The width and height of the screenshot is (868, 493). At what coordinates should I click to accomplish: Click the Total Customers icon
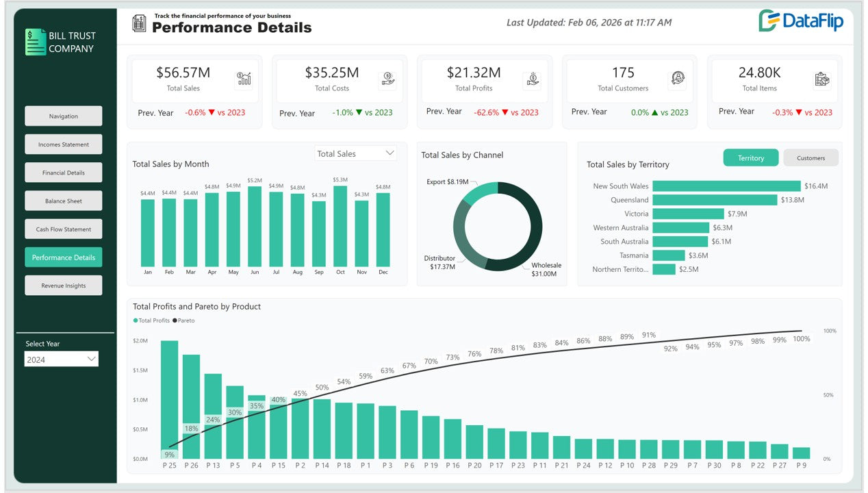678,79
